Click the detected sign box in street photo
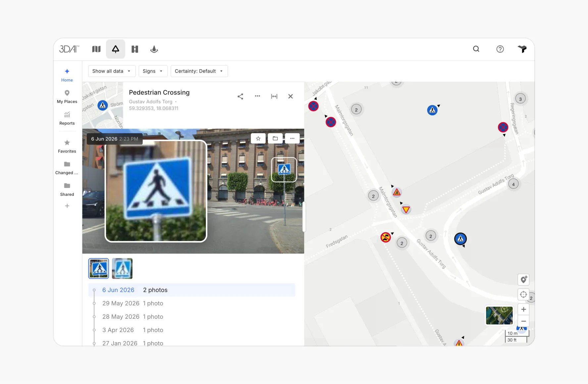This screenshot has height=384, width=588. click(284, 170)
